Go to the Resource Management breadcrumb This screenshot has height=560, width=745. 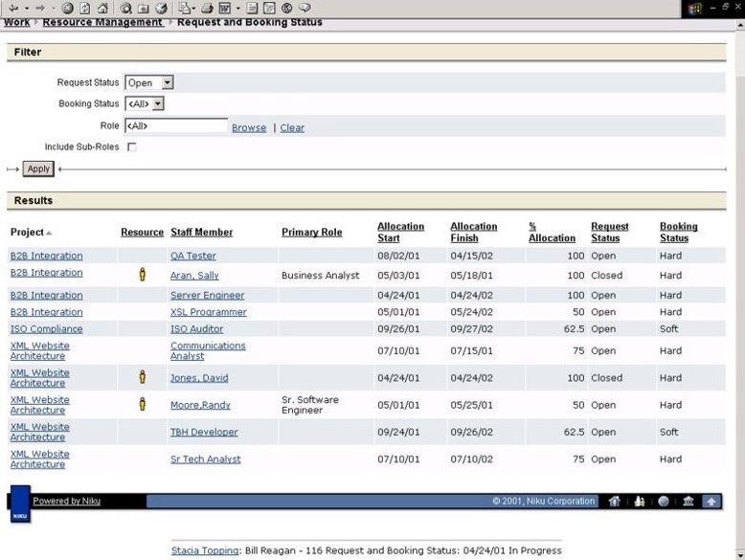(x=103, y=22)
